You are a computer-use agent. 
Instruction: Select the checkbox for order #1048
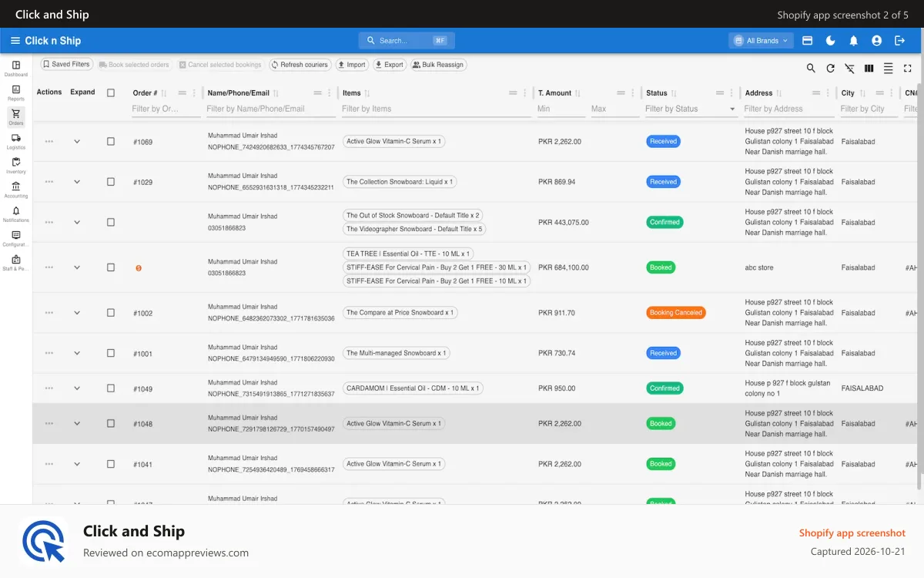(111, 424)
